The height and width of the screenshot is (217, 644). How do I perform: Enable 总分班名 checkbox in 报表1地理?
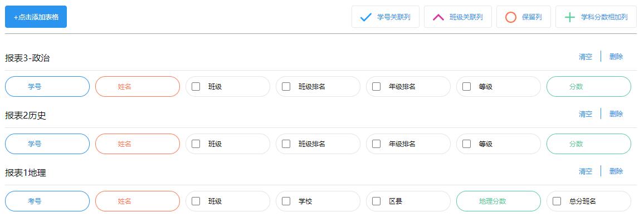(x=557, y=201)
